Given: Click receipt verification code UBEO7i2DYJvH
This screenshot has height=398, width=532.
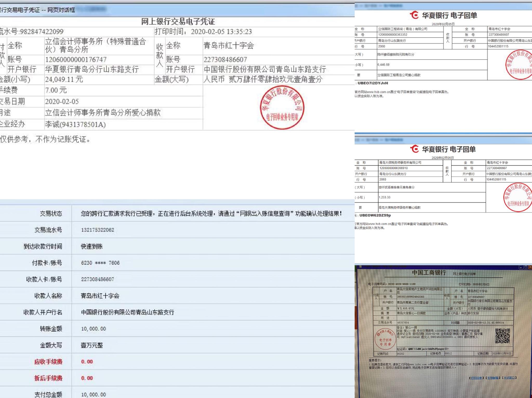Looking at the screenshot, I should coord(373,83).
